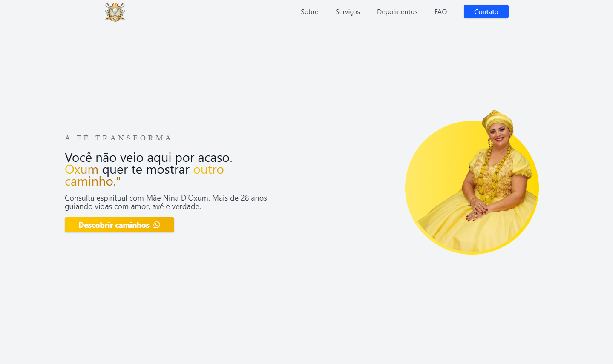Click the WhatsApp icon on Descobrir caminhos

tap(157, 225)
